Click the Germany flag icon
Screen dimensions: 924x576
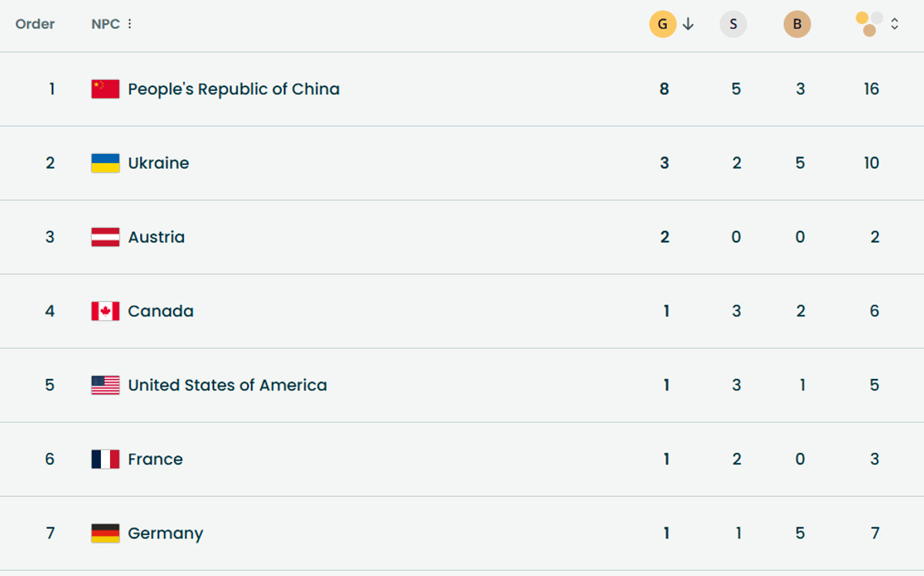105,533
